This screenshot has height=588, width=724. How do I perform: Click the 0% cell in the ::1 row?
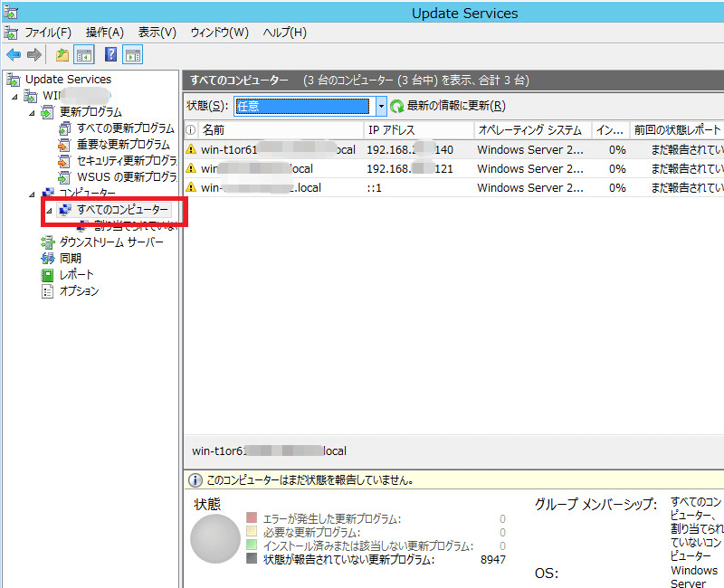coord(617,188)
